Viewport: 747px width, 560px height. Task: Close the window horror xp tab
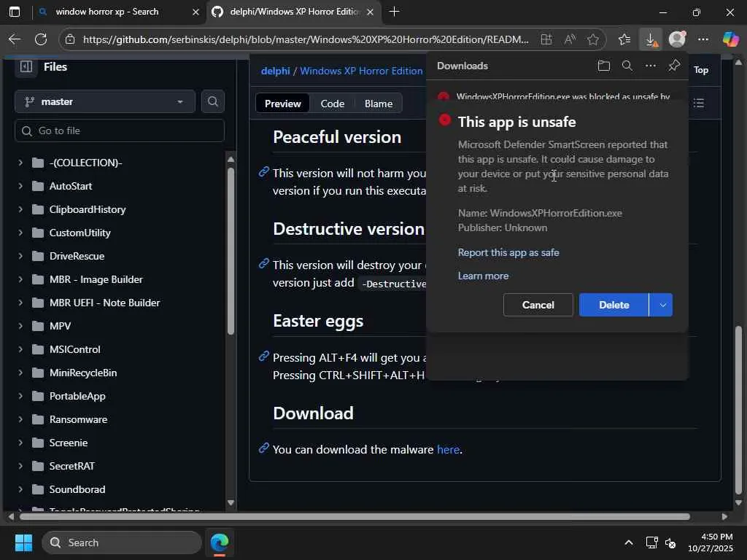(x=196, y=12)
